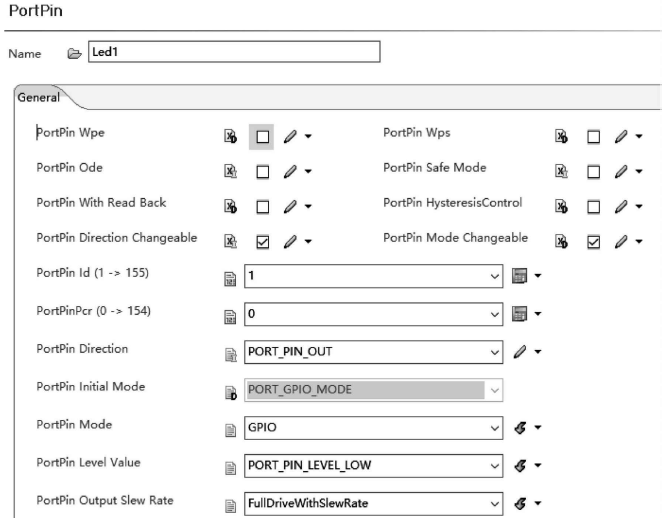
Task: Click the pencil icon for PortPin Safe Mode
Action: (x=621, y=171)
